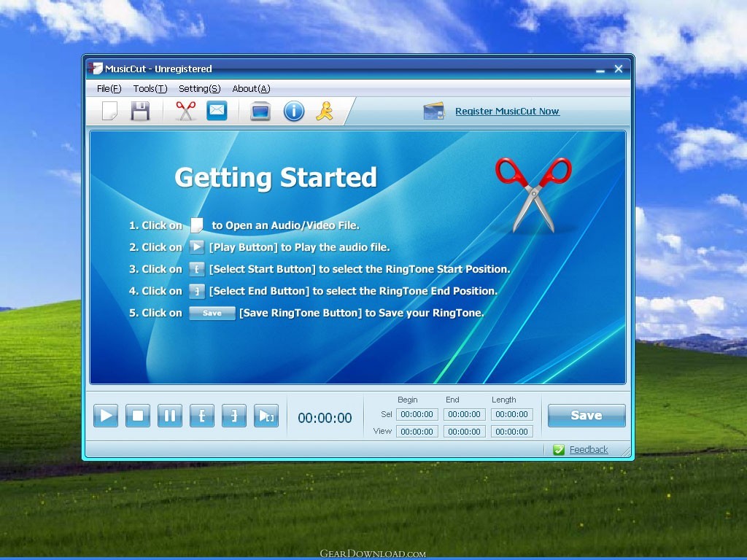This screenshot has width=747, height=560.
Task: Click the Feedback link
Action: coord(589,449)
